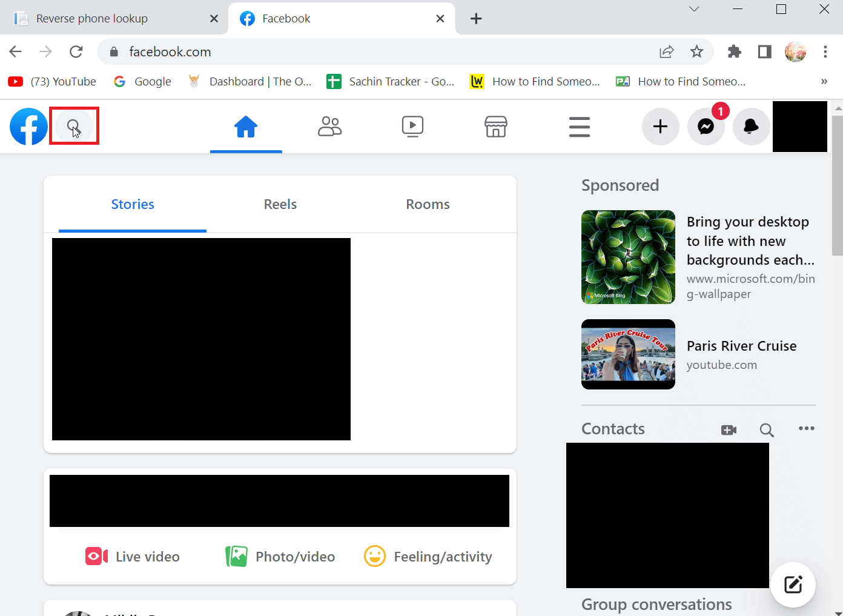
Task: Open Messenger chats icon
Action: point(706,127)
